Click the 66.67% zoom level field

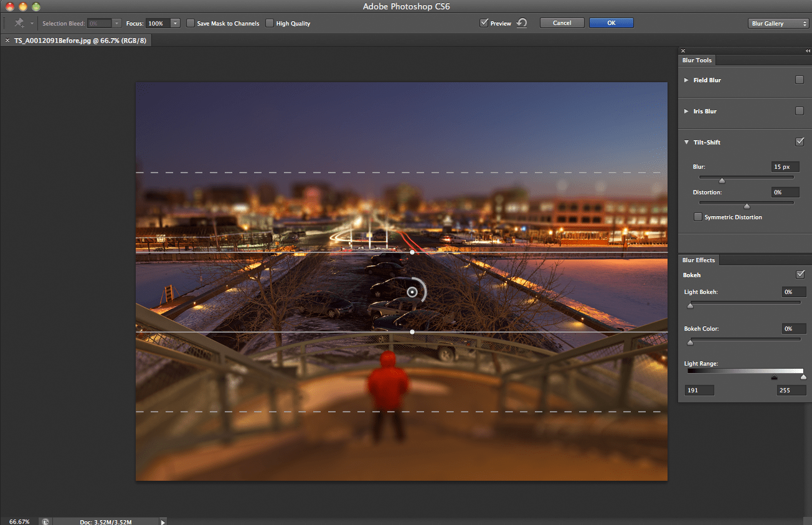coord(19,521)
